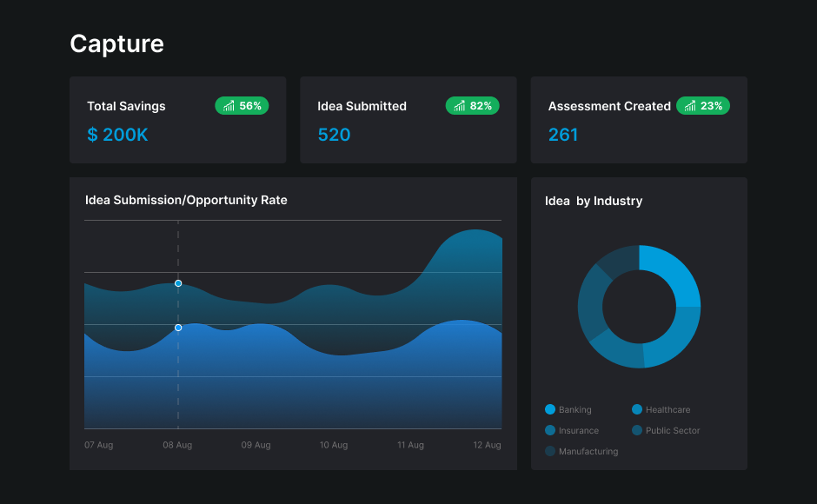
Task: Click the bar-graph icon in the Assessment Created badge
Action: (x=688, y=105)
